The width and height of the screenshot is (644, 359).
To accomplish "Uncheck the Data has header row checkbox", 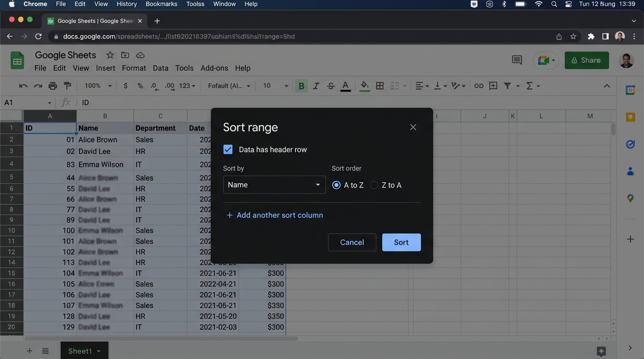I will [228, 150].
